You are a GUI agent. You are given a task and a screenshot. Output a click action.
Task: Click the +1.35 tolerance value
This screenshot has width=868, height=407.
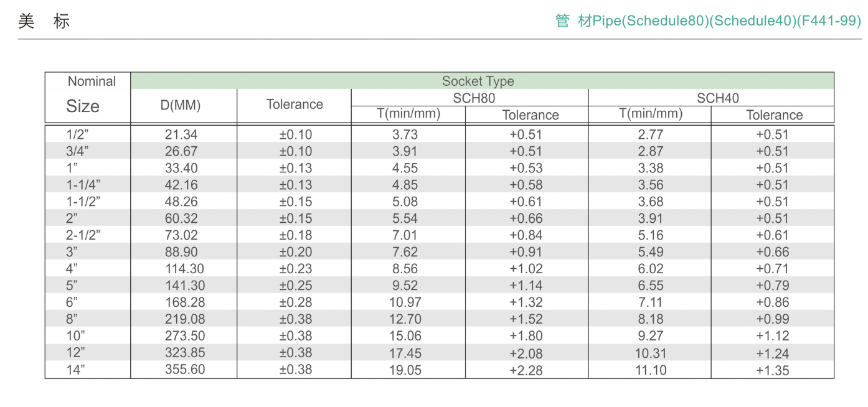[x=773, y=370]
